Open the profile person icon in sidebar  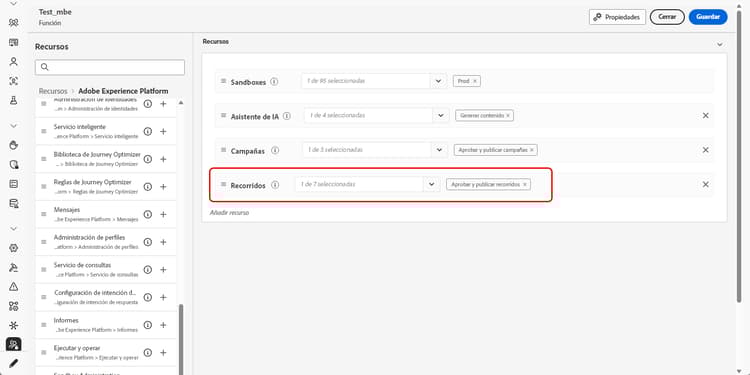[13, 61]
